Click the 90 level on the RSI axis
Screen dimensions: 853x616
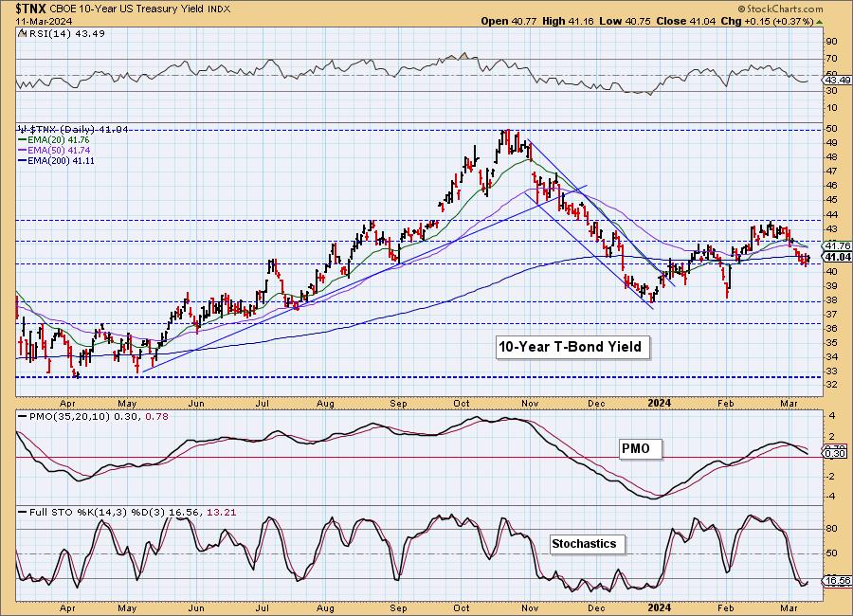832,42
